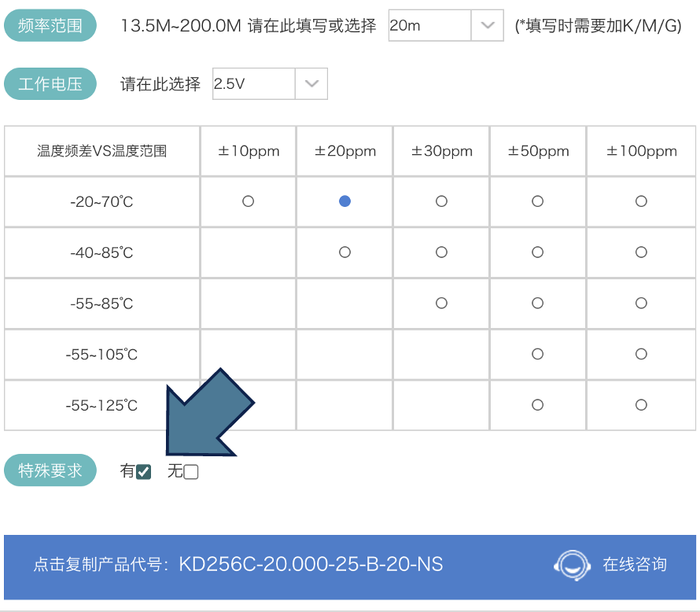The width and height of the screenshot is (700, 612).
Task: Expand the working voltage 2.5V dropdown
Action: click(x=311, y=83)
